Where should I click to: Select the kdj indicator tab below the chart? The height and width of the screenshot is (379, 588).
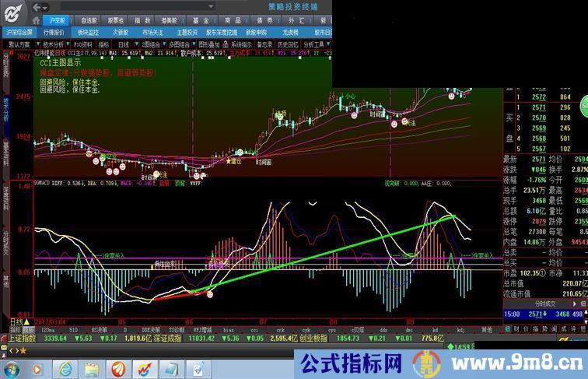(x=459, y=330)
